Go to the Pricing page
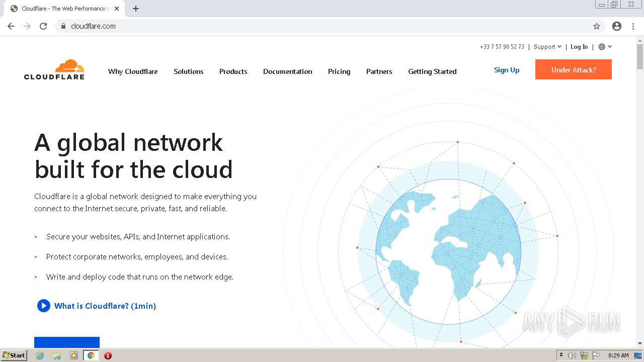This screenshot has width=644, height=362. tap(339, 71)
